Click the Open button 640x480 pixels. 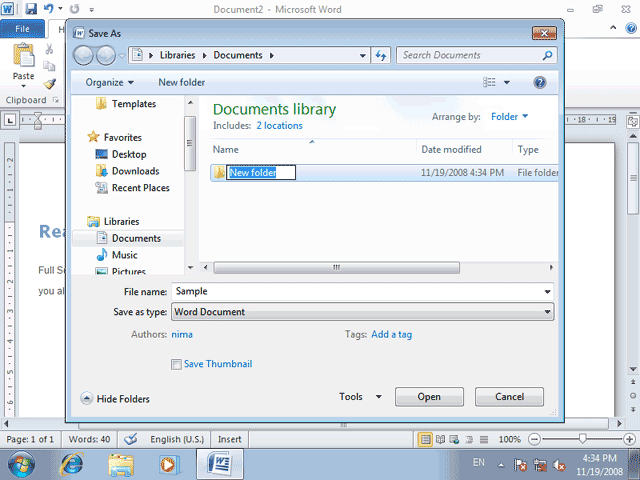point(429,397)
